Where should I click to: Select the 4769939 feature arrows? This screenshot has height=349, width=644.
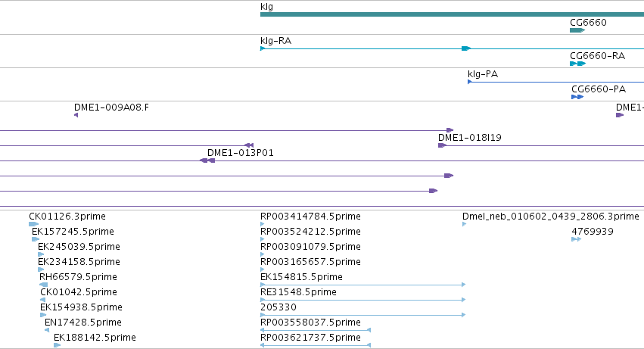(576, 239)
